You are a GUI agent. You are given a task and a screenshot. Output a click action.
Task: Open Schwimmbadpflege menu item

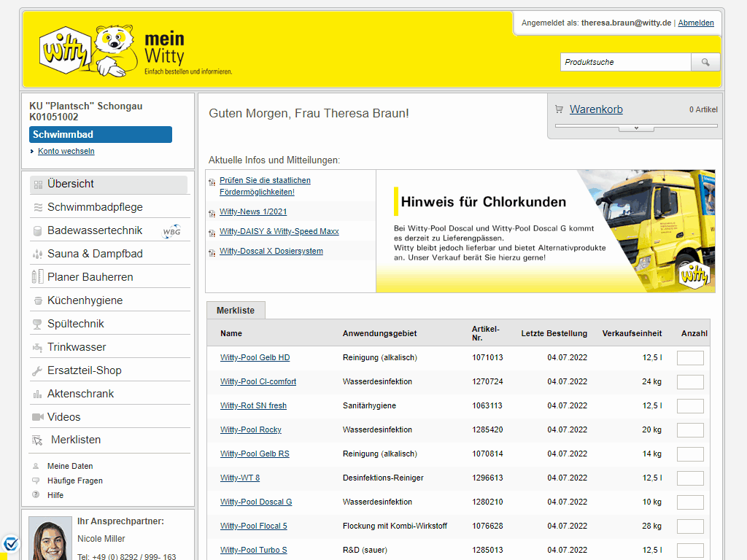pos(95,207)
